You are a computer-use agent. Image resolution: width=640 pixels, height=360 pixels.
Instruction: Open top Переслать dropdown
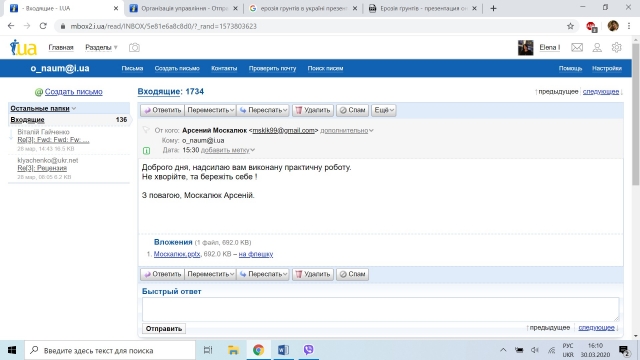(x=263, y=110)
